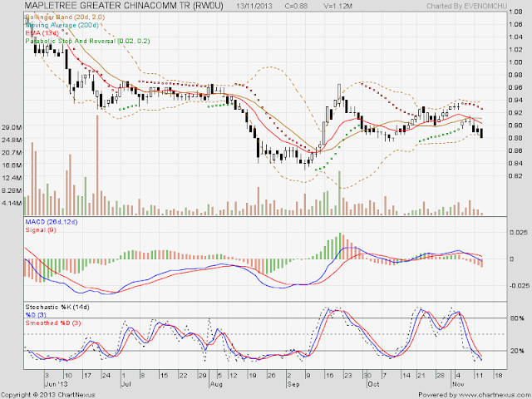The image size is (532, 399).
Task: Click the 16.6M volume axis label
Action: coord(12,165)
